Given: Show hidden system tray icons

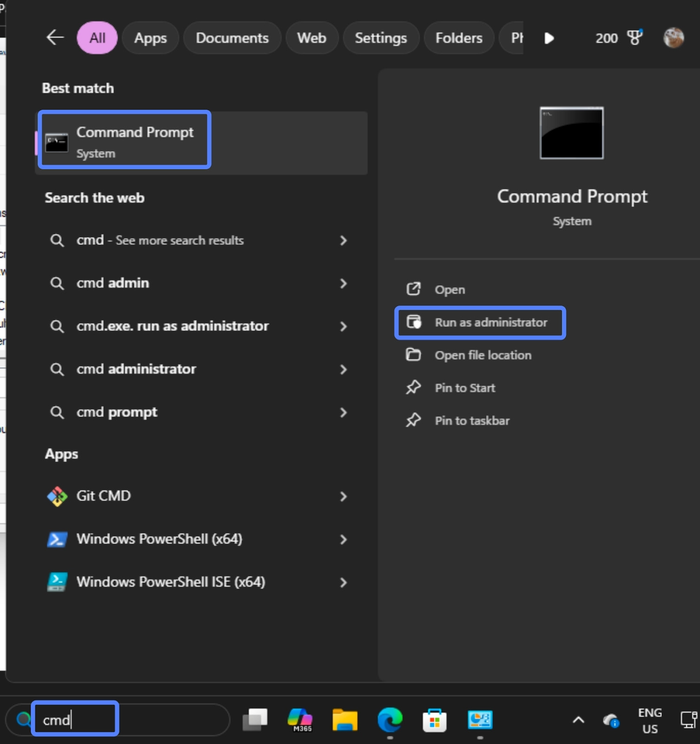Looking at the screenshot, I should click(578, 720).
